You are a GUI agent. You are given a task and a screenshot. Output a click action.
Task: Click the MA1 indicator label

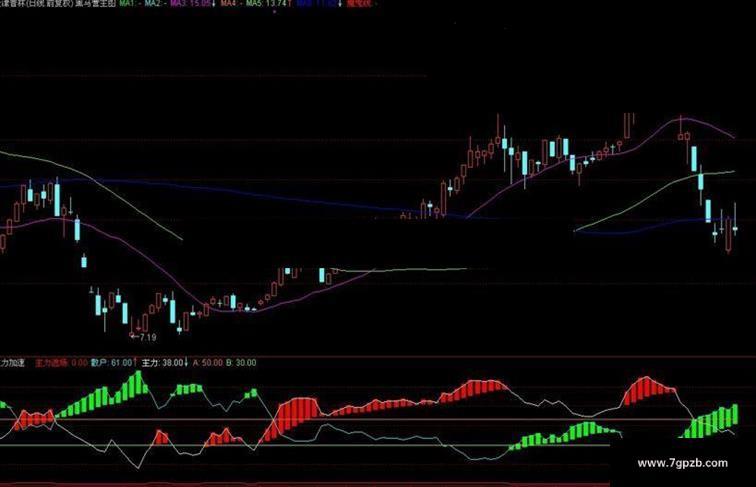point(130,3)
